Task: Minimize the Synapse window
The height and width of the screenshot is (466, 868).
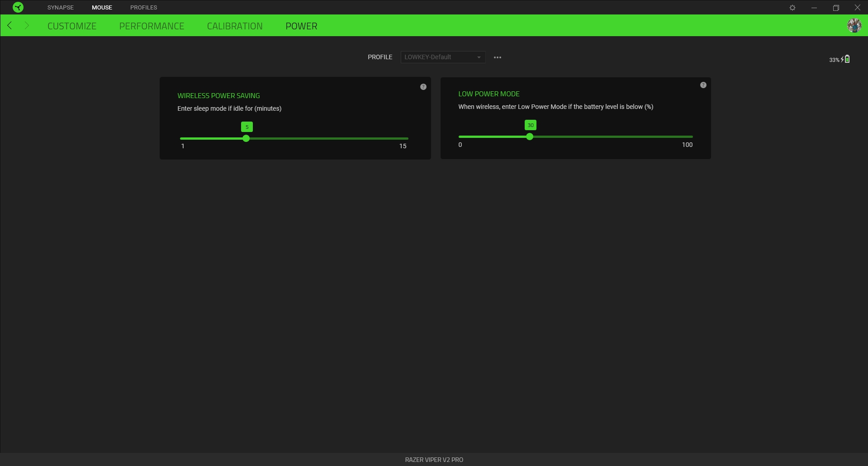Action: click(814, 8)
